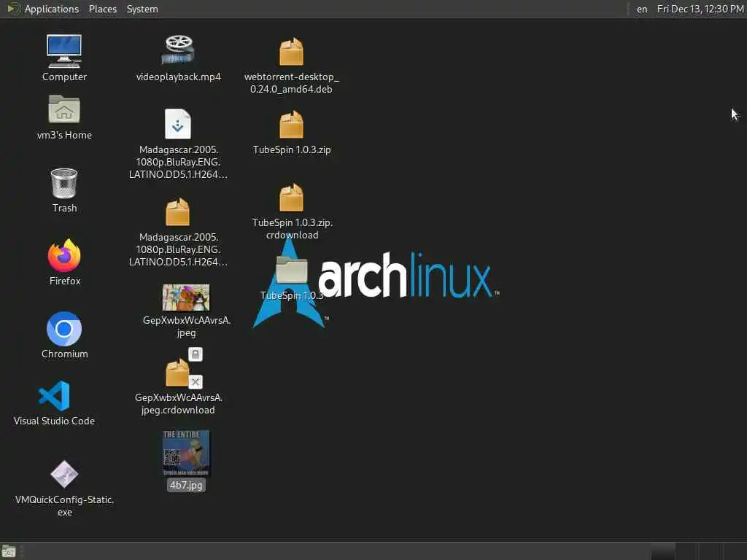Open the clock showing Fri Dec 13
Screen dimensions: 747x560
pyautogui.click(x=700, y=9)
